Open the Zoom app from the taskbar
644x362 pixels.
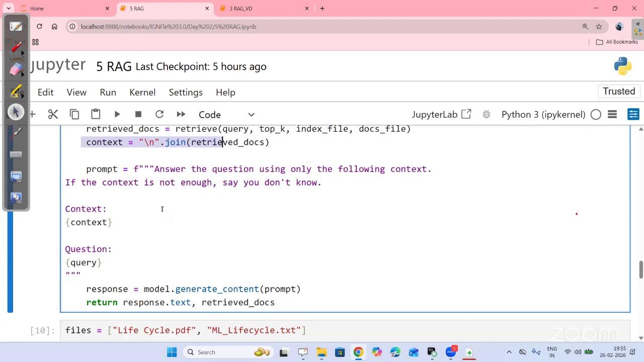[x=450, y=352]
